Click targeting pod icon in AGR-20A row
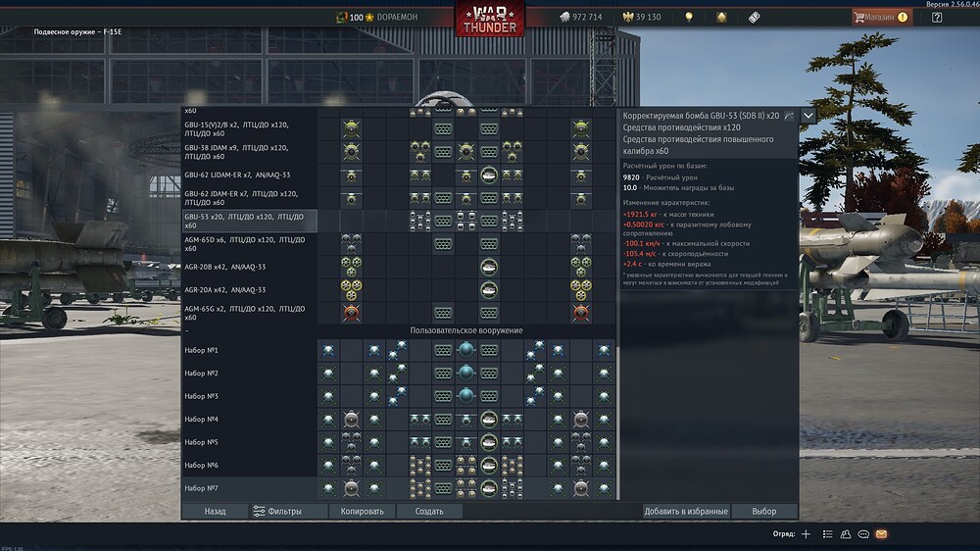980x551 pixels. (x=489, y=289)
